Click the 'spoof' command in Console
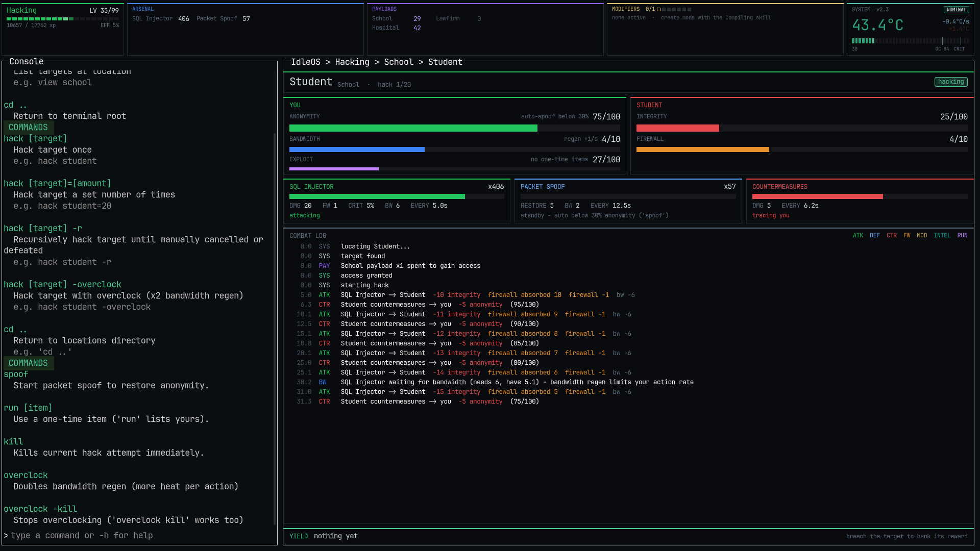The image size is (980, 551). (x=16, y=374)
